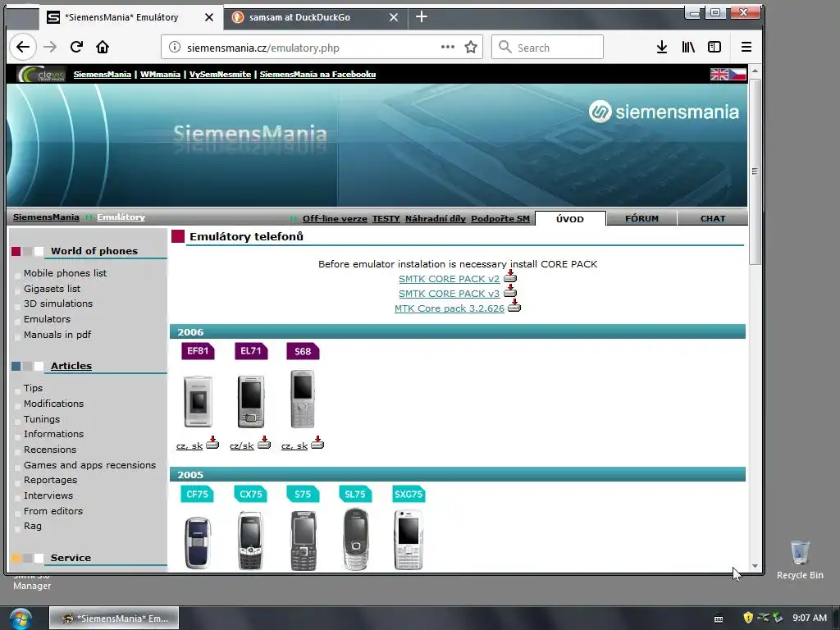Open WMmania link in top bar

pyautogui.click(x=160, y=75)
